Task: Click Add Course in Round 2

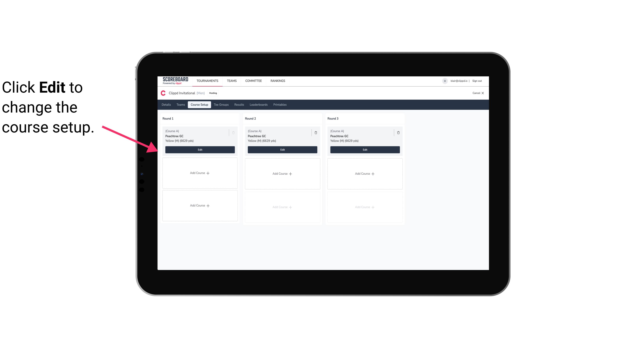Action: click(282, 173)
